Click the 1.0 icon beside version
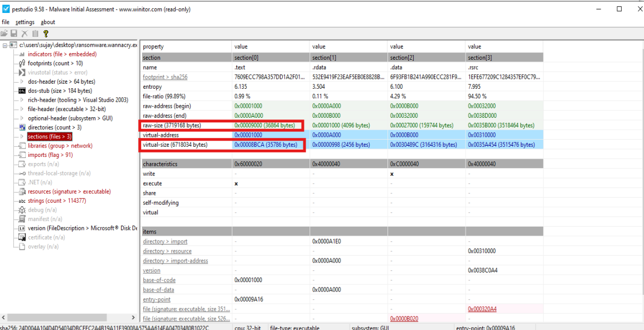The image size is (644, 330). [x=22, y=228]
